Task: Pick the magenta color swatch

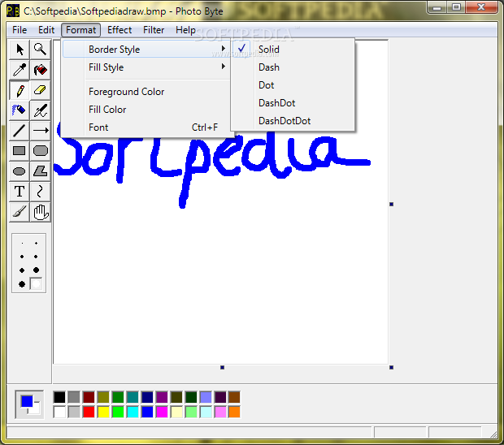Action: tap(162, 412)
